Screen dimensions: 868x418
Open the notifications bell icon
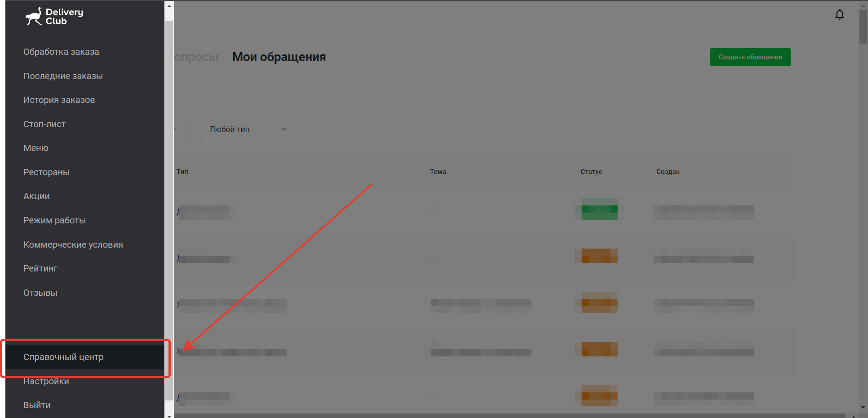839,15
